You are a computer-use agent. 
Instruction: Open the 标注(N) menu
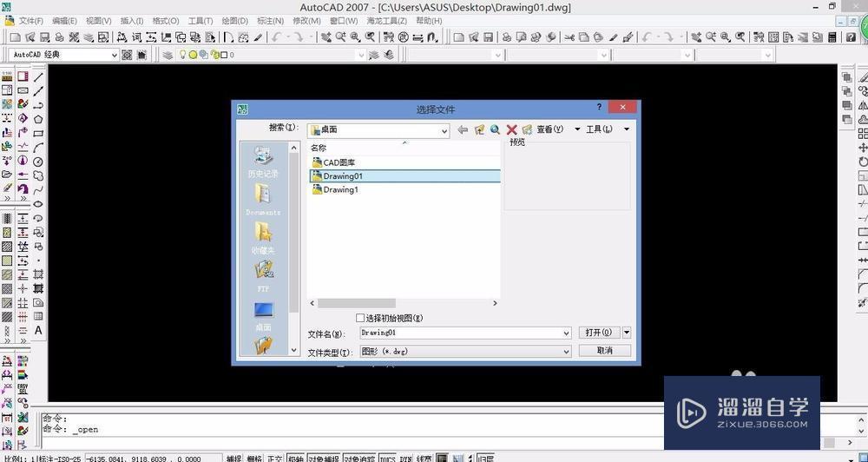click(x=270, y=21)
